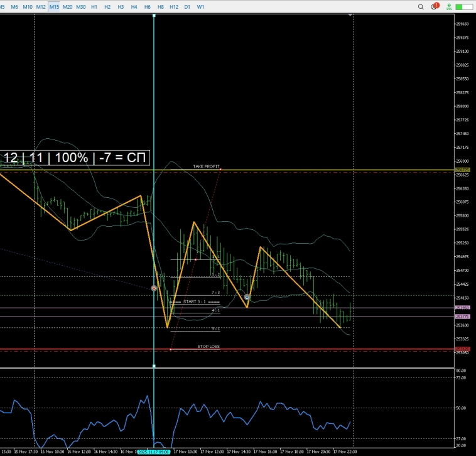The width and height of the screenshot is (476, 456).
Task: Click the TAKE PROFIT line label
Action: (x=206, y=166)
